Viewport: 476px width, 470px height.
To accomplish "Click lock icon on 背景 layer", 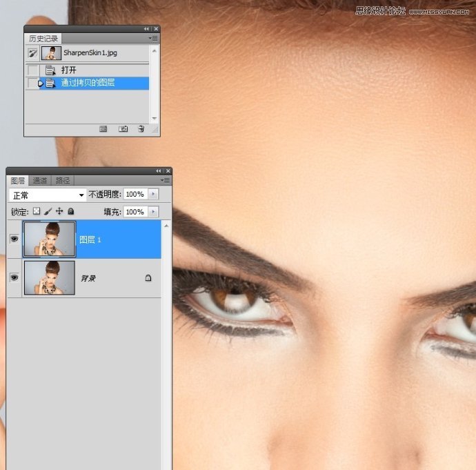I will pos(148,278).
